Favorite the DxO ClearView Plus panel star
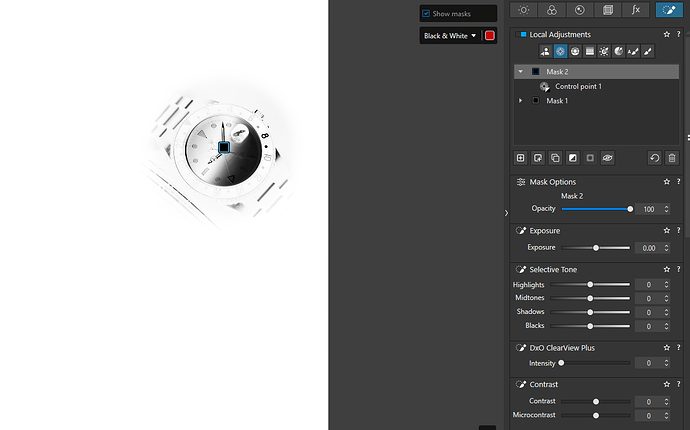 click(x=666, y=348)
